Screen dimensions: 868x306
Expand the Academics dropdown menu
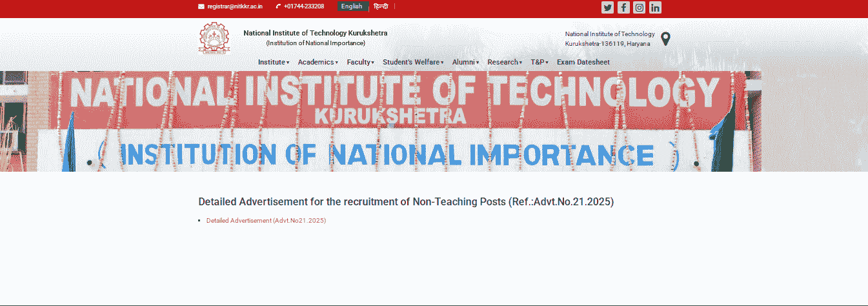pos(318,62)
